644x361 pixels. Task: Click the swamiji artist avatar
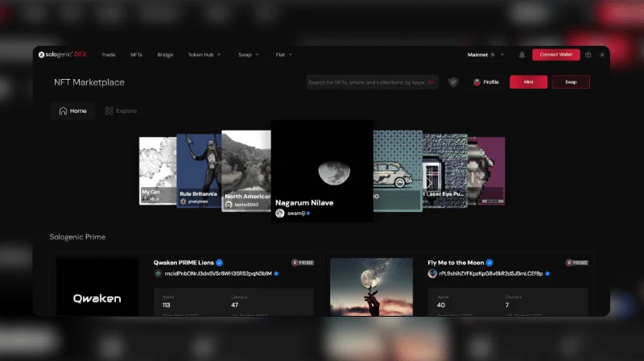tap(280, 213)
